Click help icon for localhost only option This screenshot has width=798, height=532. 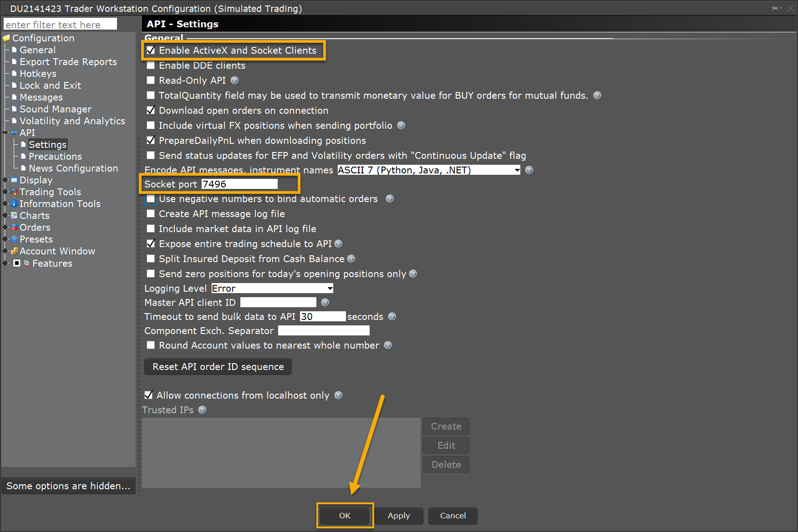[338, 395]
